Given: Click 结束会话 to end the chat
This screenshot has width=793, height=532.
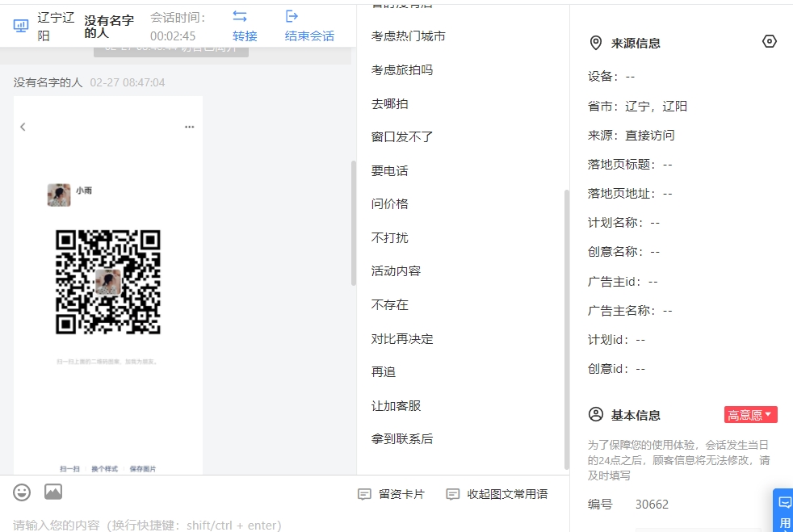Looking at the screenshot, I should 309,36.
